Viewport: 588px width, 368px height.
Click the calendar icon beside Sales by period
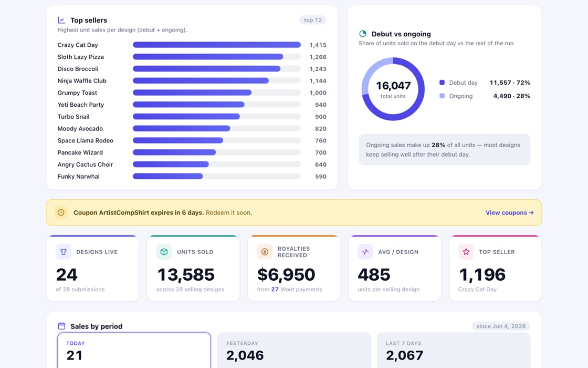61,326
